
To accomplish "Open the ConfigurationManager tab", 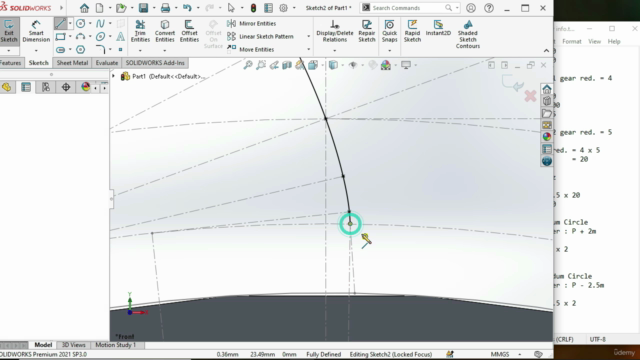I will 46,87.
